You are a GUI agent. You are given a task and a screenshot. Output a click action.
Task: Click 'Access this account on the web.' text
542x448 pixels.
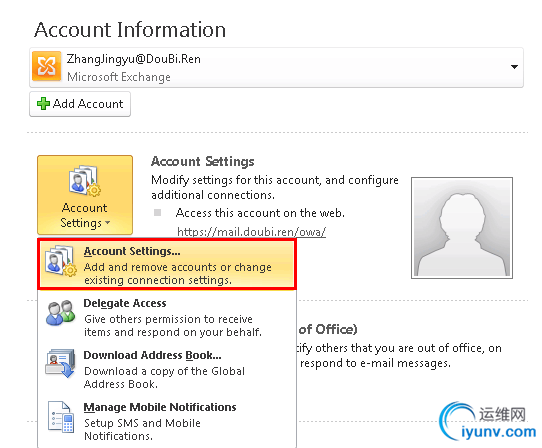coord(260,213)
